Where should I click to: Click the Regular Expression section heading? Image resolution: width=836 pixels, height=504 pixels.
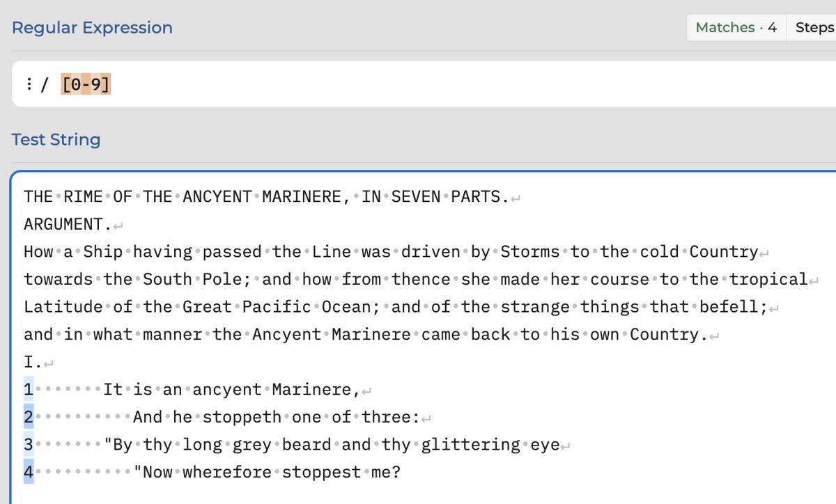92,27
